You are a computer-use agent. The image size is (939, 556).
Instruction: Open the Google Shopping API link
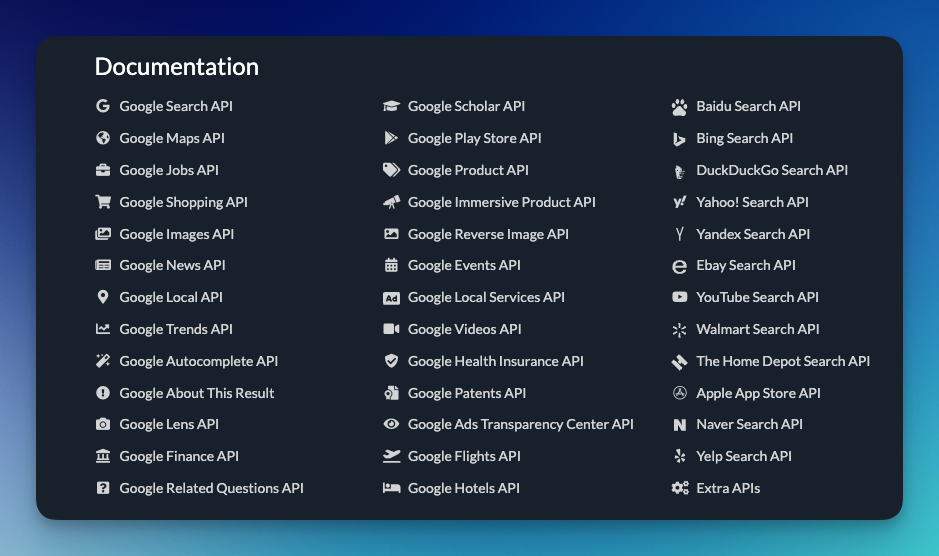click(x=183, y=202)
